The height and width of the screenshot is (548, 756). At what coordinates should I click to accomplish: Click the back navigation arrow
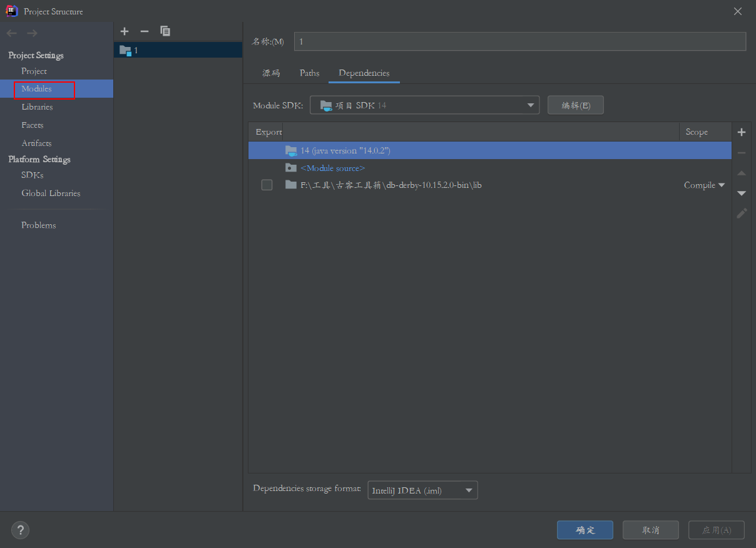[12, 33]
